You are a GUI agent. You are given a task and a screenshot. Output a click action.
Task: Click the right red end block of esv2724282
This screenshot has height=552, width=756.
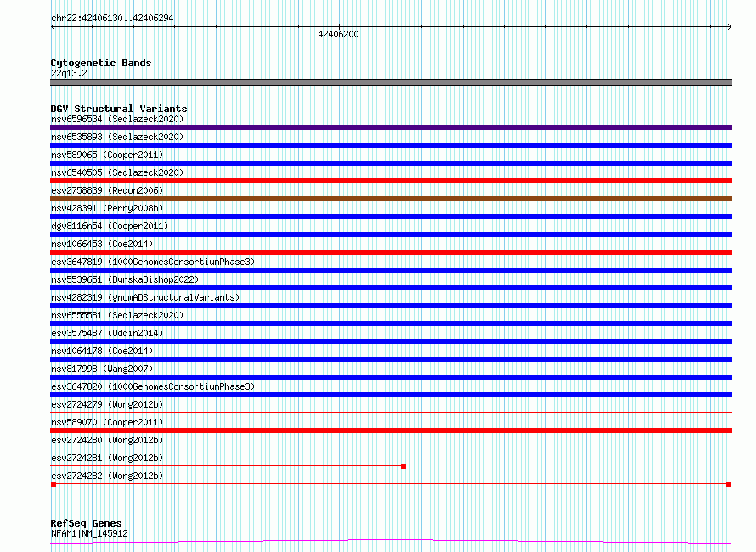tap(729, 484)
